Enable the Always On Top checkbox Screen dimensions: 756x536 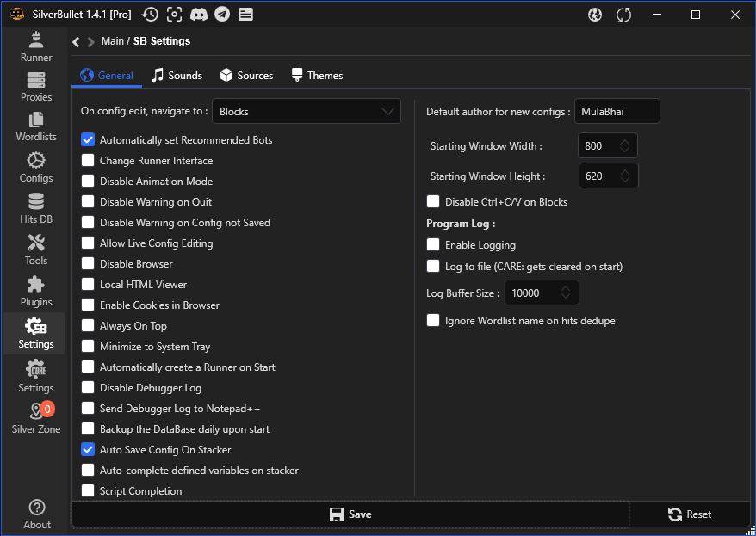coord(88,326)
